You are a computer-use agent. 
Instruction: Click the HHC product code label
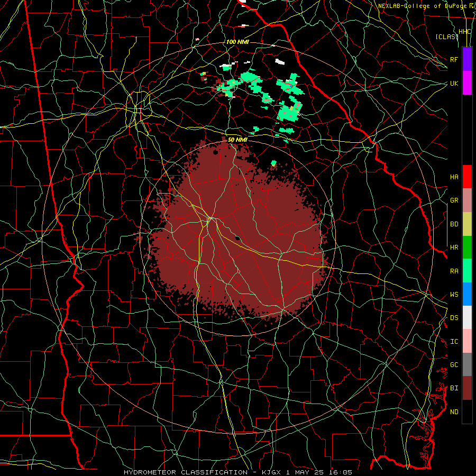tap(465, 32)
